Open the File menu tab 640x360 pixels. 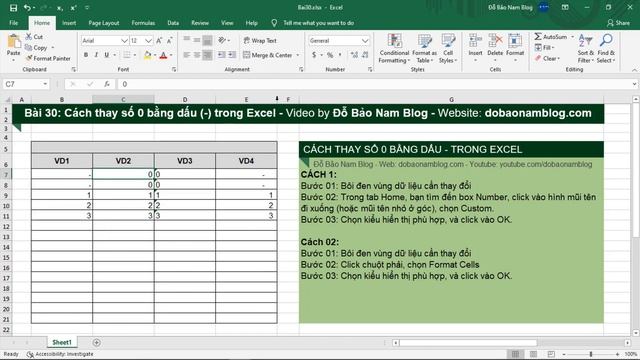tap(13, 23)
